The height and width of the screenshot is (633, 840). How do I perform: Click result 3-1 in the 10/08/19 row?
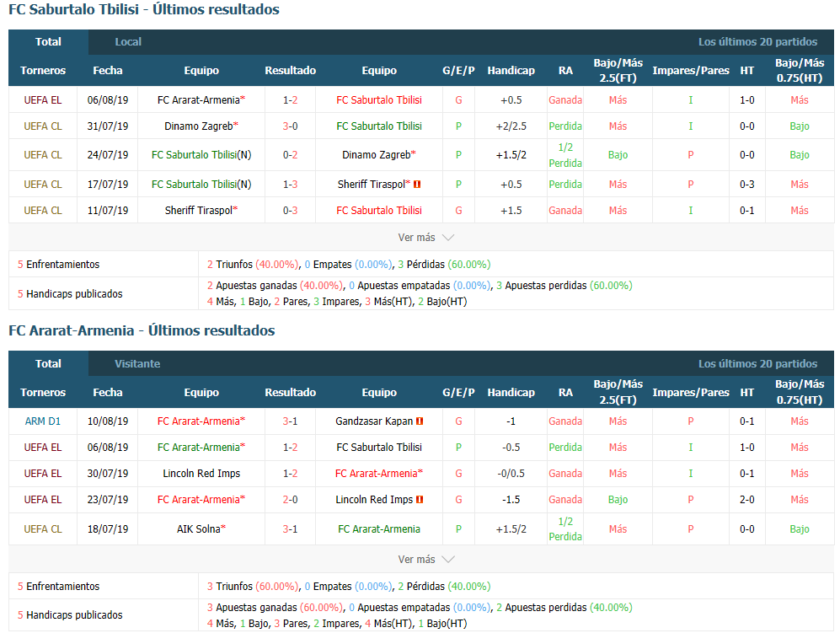click(x=291, y=421)
